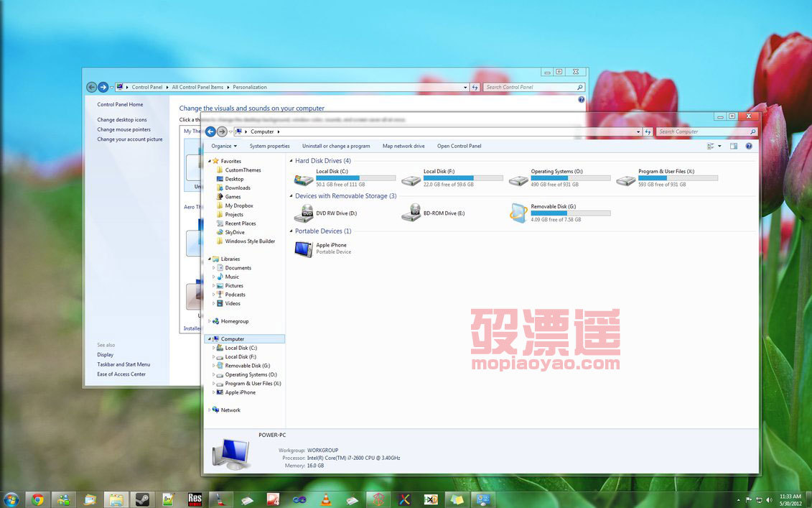
Task: Open recent pages dropdown beside forward button
Action: coord(230,131)
